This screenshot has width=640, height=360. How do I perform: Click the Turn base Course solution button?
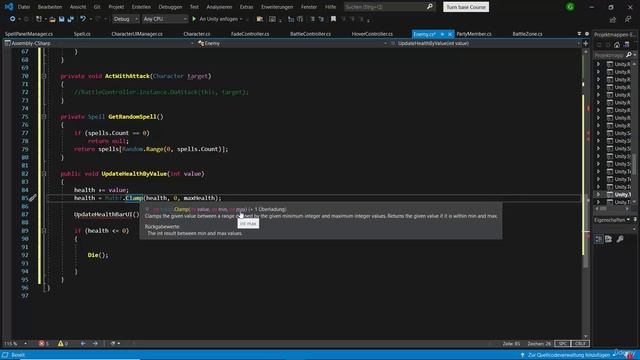[x=466, y=7]
